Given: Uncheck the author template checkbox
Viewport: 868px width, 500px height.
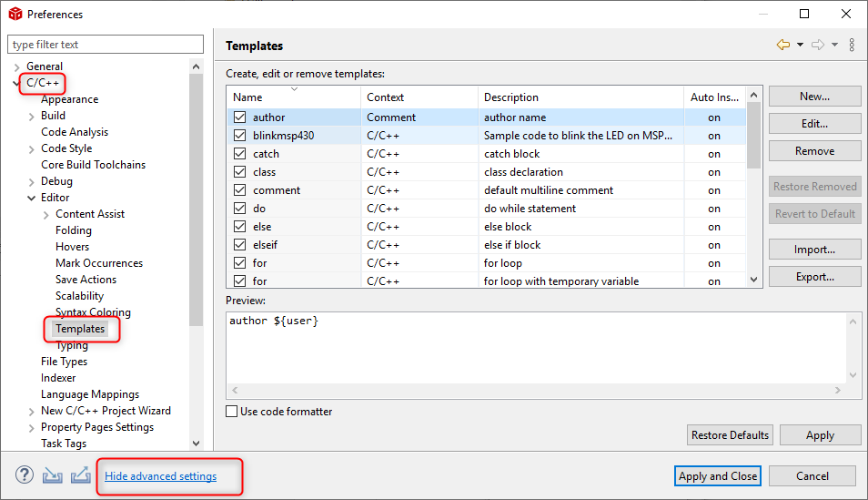Looking at the screenshot, I should [x=239, y=117].
